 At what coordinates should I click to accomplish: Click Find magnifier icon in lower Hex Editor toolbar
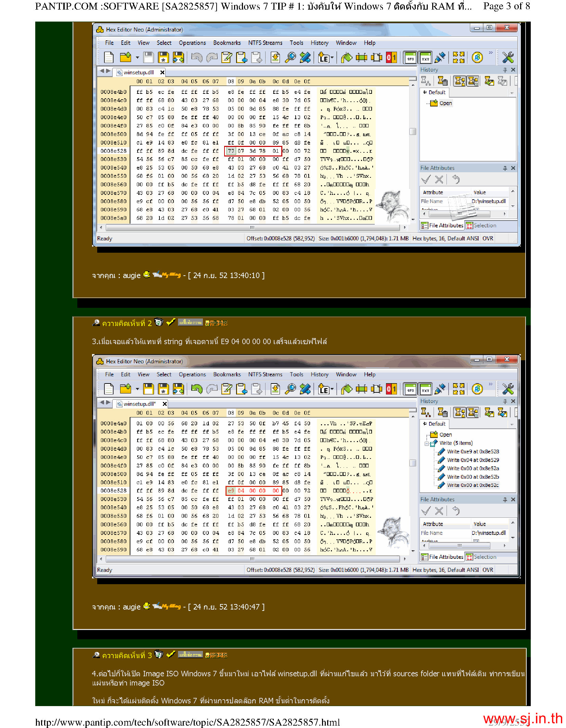(x=290, y=389)
